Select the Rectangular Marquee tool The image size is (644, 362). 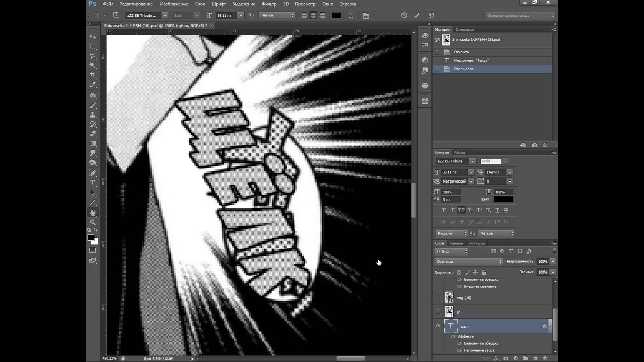(93, 46)
